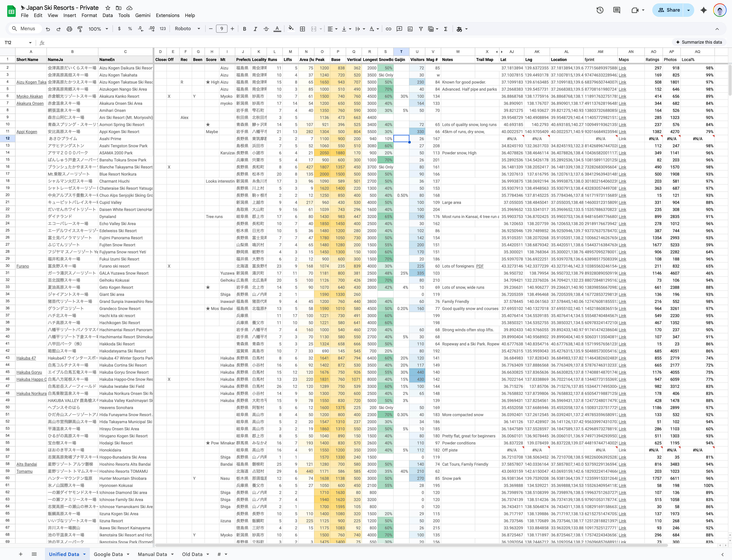Click the Borders toolbar icon
This screenshot has width=732, height=560.
point(302,29)
